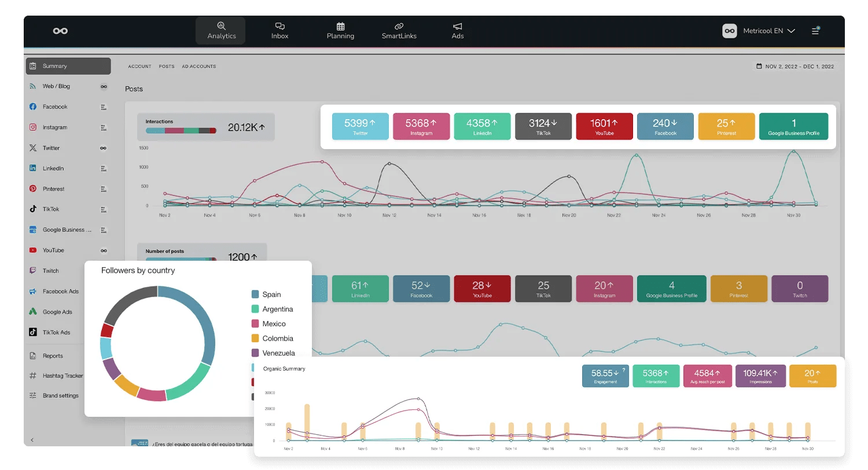Select the Ads megaphone icon
The image size is (868, 470).
pos(457,27)
